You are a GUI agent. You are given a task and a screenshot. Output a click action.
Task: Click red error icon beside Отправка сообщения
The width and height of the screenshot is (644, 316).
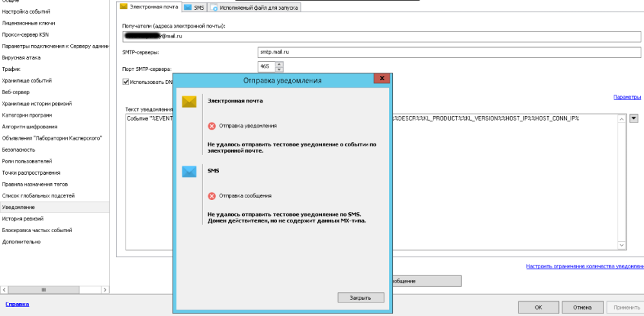pos(212,196)
